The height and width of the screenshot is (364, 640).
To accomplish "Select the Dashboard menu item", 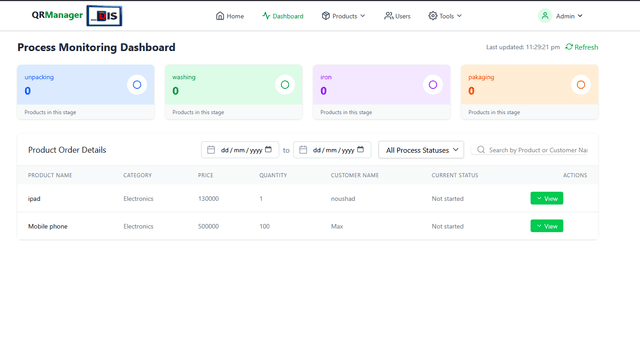I will [283, 16].
